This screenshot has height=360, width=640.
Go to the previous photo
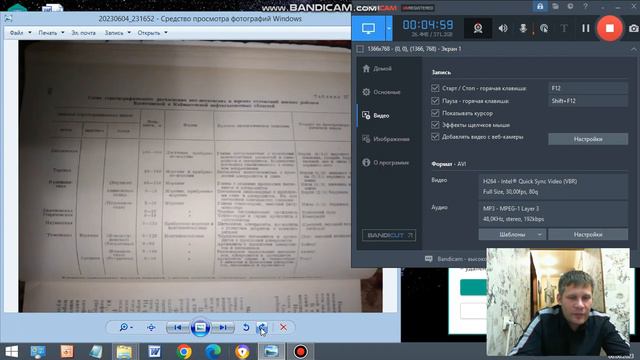tap(178, 327)
